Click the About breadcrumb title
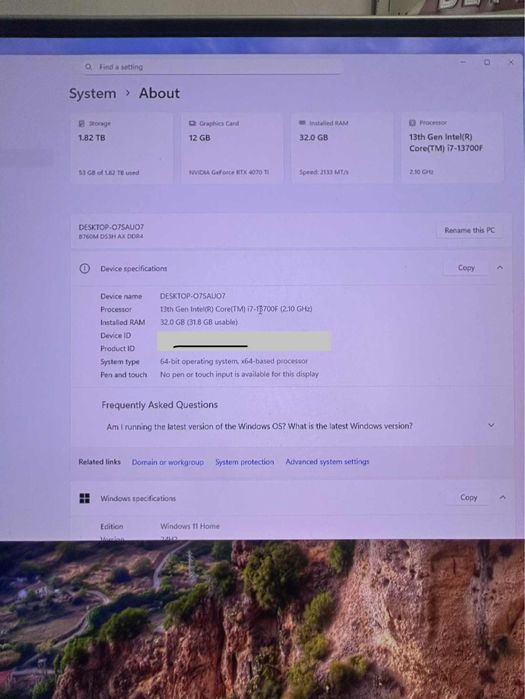 coord(159,93)
